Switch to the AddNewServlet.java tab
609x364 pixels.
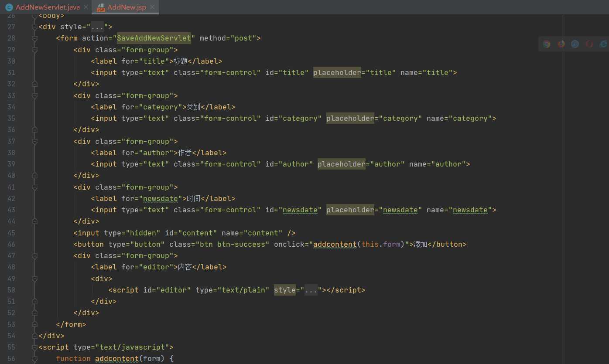[x=48, y=7]
